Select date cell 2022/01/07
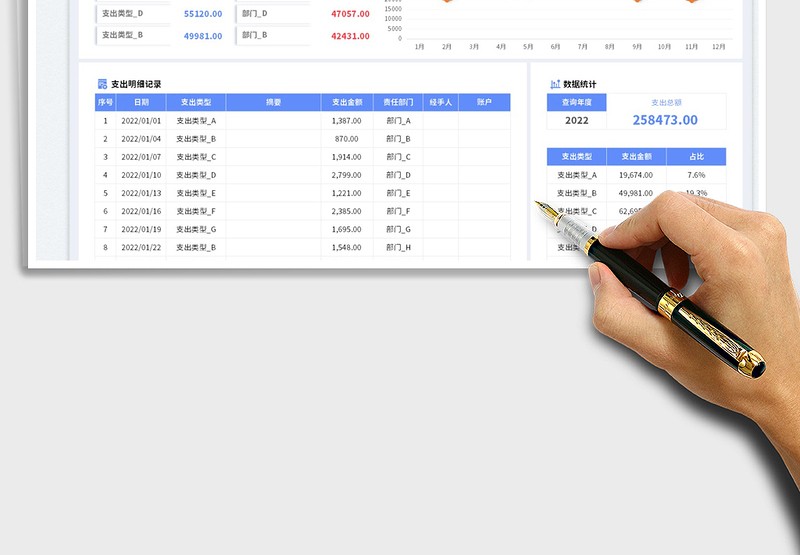Image resolution: width=800 pixels, height=555 pixels. tap(141, 157)
